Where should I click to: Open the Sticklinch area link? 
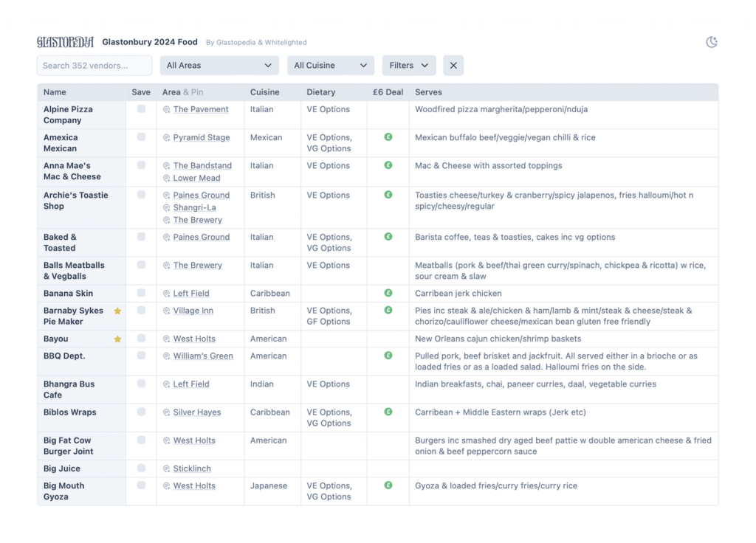pyautogui.click(x=193, y=468)
